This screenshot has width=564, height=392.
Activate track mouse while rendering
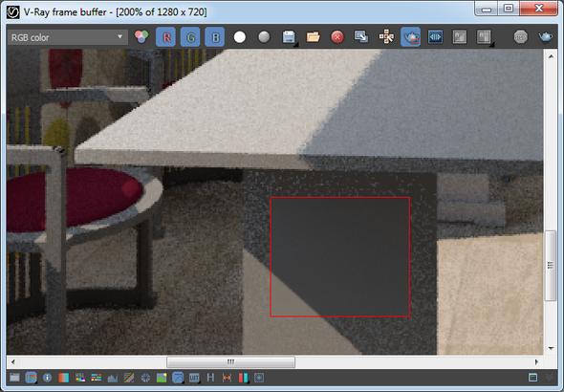[x=386, y=37]
